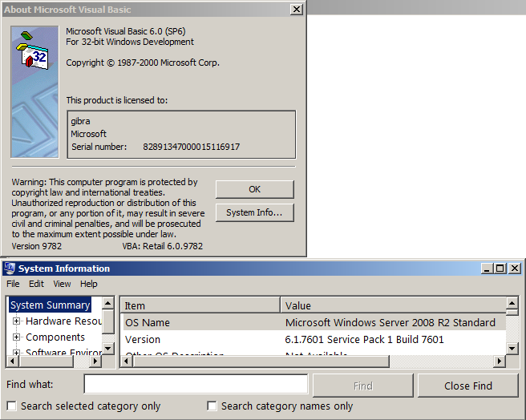Open the Help menu in System Information
This screenshot has width=526, height=420.
tap(88, 284)
